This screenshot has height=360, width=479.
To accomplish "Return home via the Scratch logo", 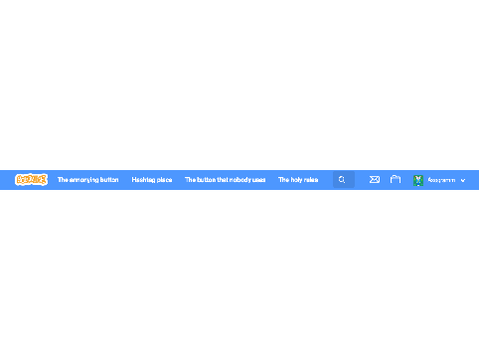I will click(31, 180).
